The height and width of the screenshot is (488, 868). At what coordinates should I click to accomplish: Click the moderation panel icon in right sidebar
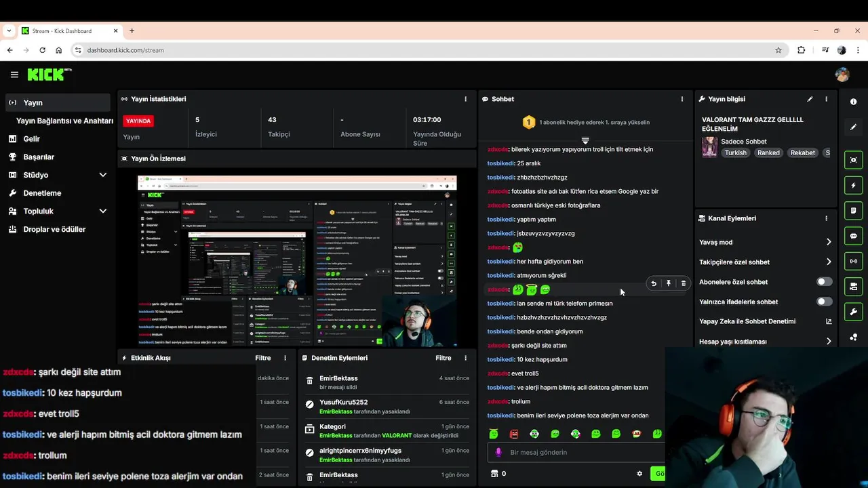(x=853, y=287)
